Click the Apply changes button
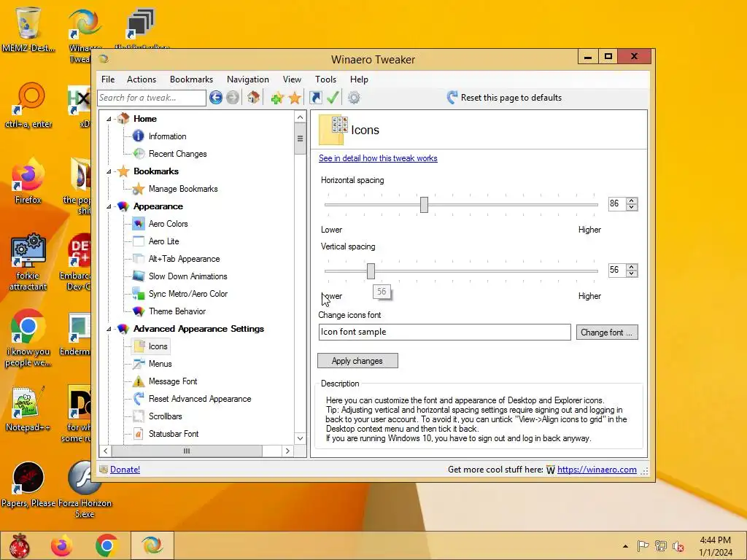This screenshot has height=560, width=747. 357,361
